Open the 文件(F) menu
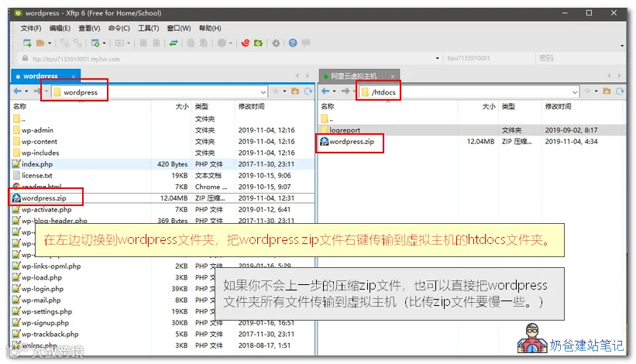This screenshot has height=364, width=636. 31,28
